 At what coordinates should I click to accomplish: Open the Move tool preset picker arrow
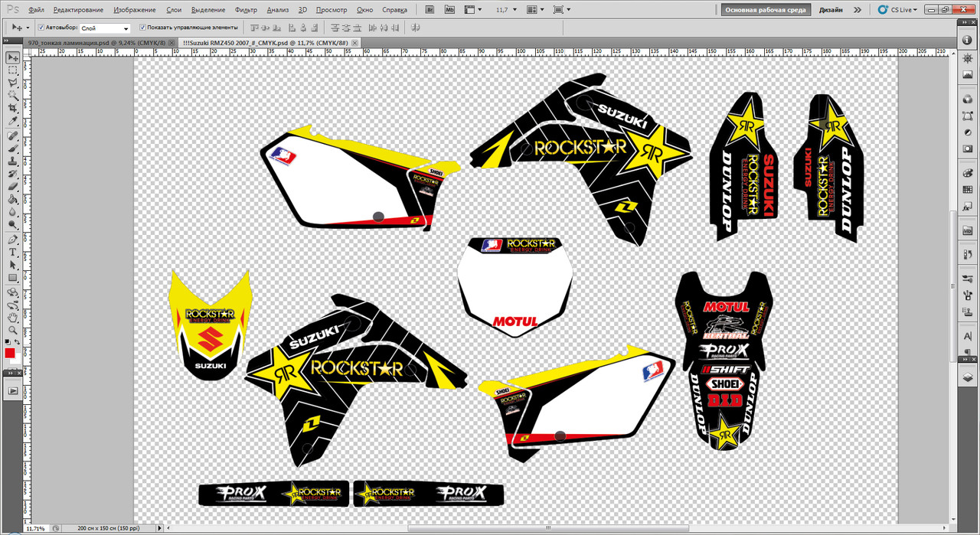[28, 28]
